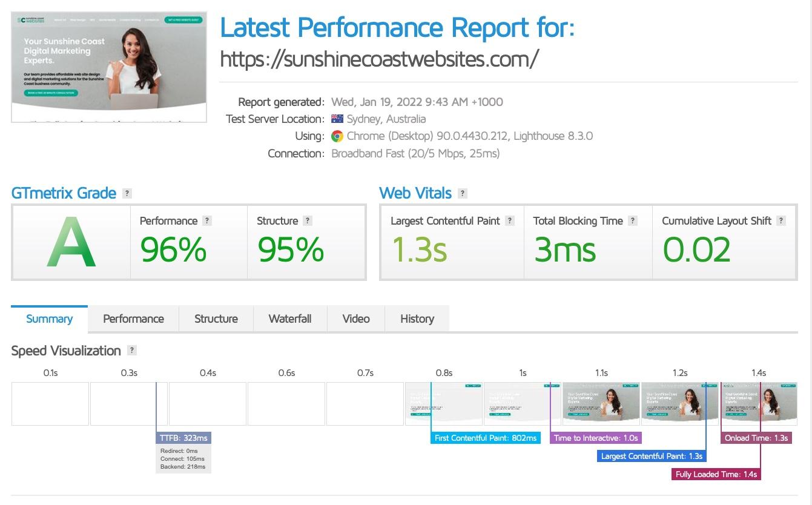Viewport: 812px width, 505px height.
Task: Open help for Largest Contentful Paint
Action: (x=510, y=221)
